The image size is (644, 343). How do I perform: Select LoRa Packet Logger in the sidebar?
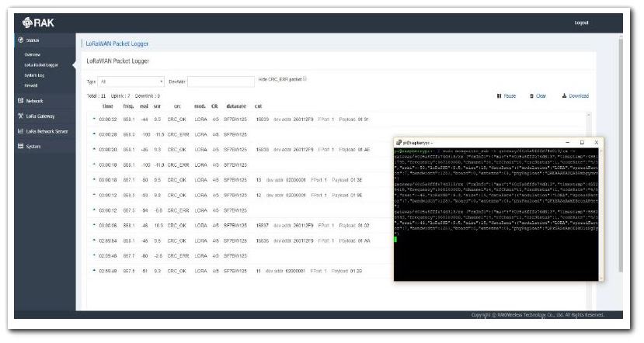click(x=41, y=65)
